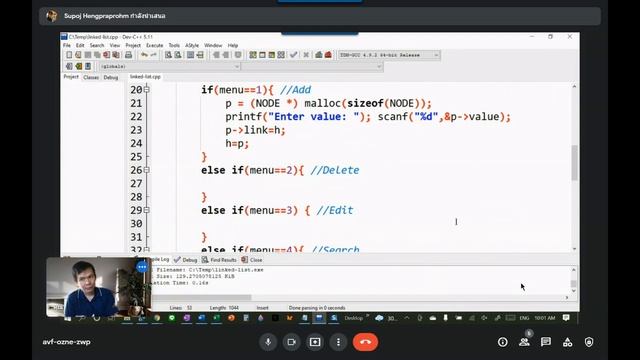Viewport: 640px width, 360px height.
Task: Collapse the code fold marker at line 20
Action: pyautogui.click(x=147, y=89)
